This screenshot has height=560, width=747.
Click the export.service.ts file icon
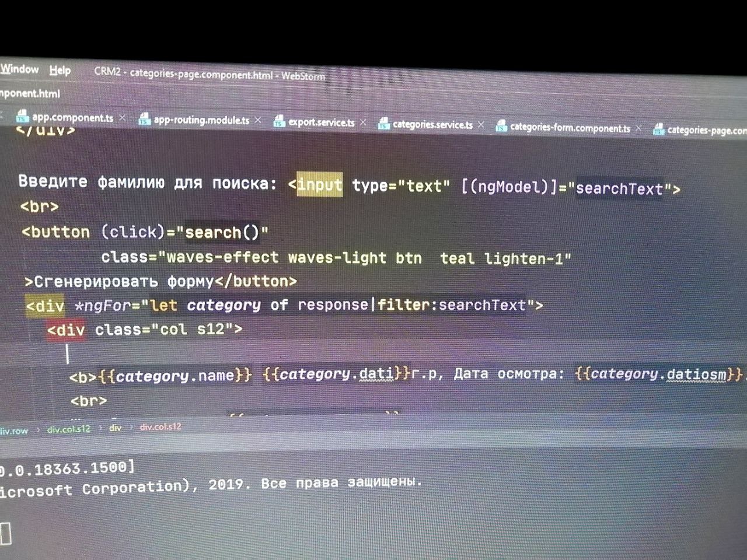(x=279, y=121)
